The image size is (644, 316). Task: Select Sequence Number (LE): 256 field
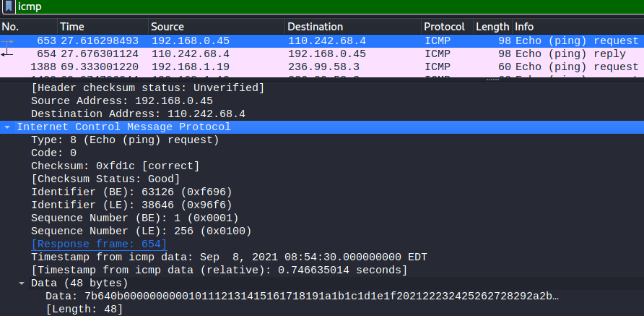coord(142,231)
